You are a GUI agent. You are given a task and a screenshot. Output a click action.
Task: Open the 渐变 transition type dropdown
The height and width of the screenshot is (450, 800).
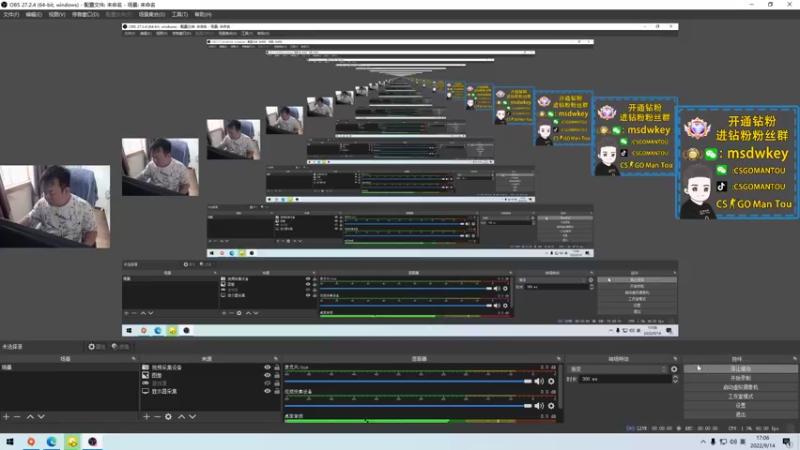[618, 369]
